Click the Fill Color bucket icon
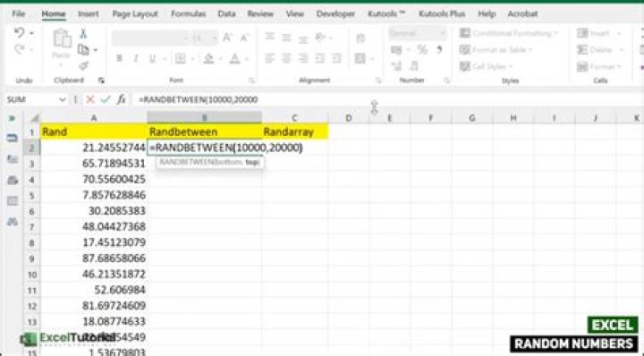 coord(208,58)
